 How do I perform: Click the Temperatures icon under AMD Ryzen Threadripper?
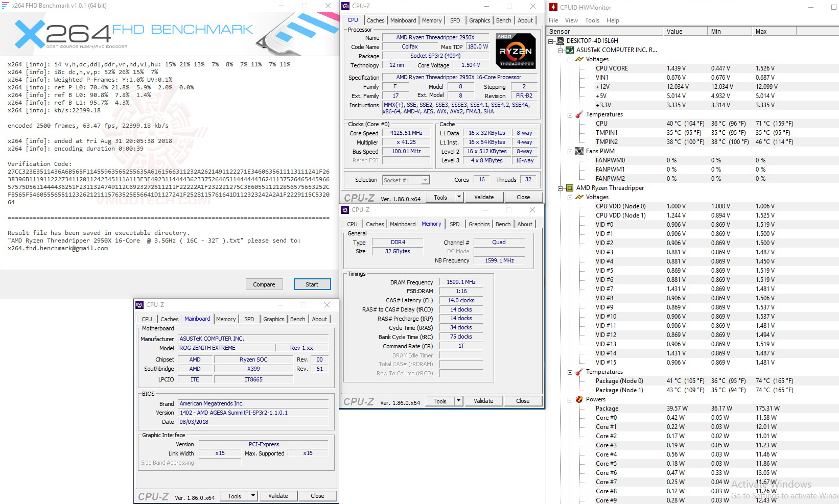tap(579, 372)
